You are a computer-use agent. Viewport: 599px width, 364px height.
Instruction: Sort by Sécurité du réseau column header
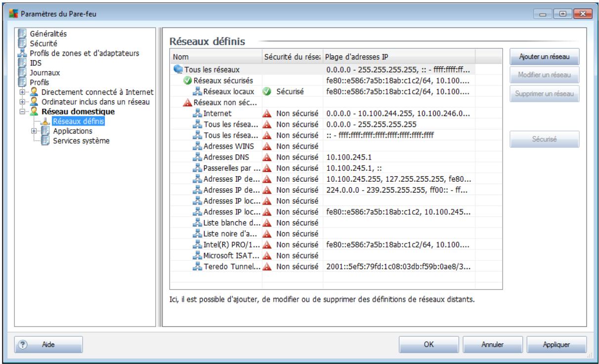click(x=293, y=56)
